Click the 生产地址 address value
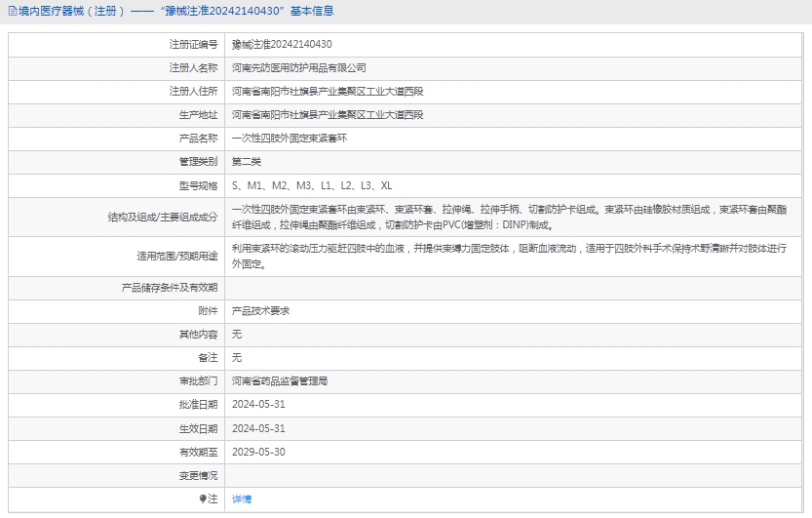812x518 pixels. coord(328,114)
